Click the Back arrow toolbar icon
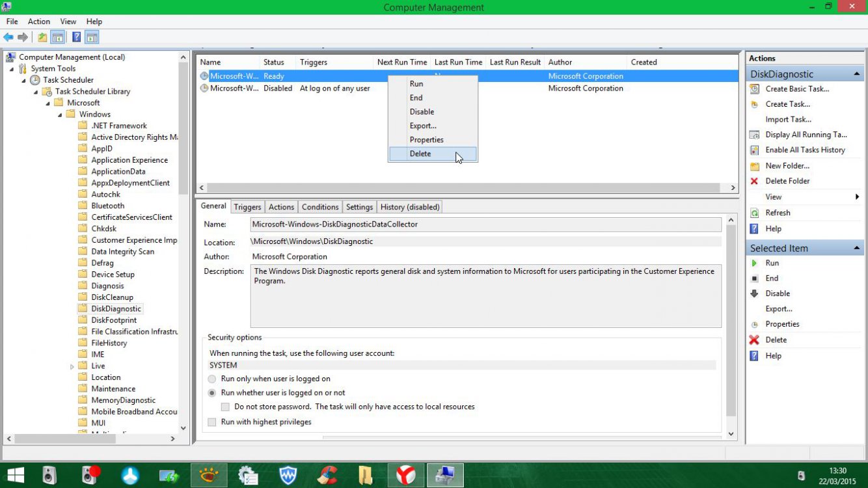Image resolution: width=868 pixels, height=488 pixels. coord(8,37)
